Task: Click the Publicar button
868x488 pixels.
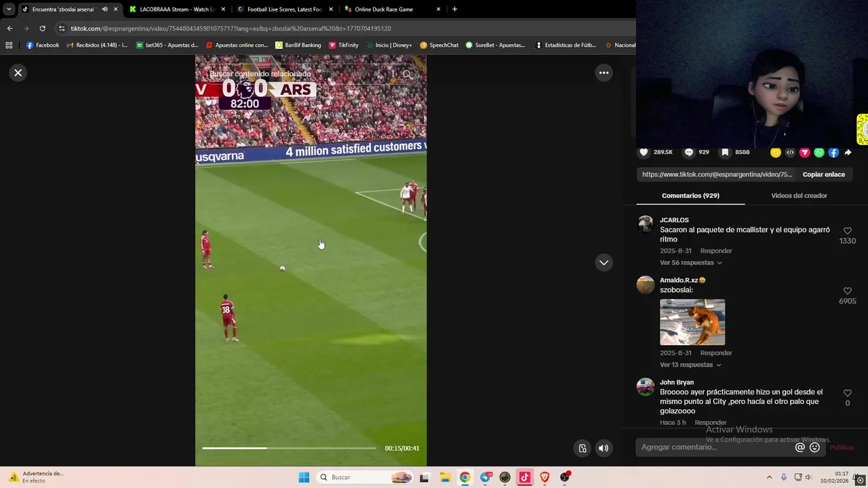Action: 842,447
